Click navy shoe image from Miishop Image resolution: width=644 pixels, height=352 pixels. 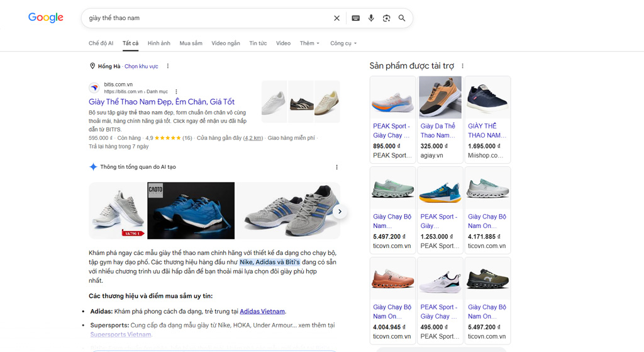click(x=487, y=98)
